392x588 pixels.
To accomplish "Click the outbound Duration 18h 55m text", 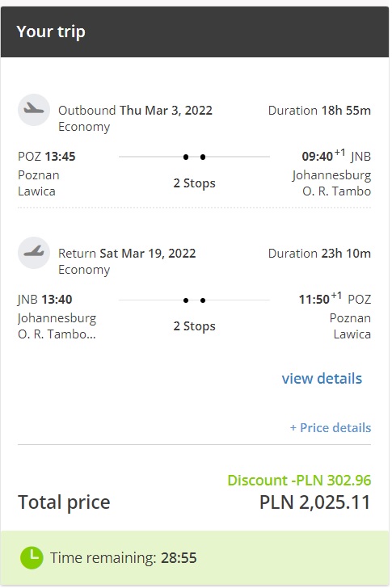I will point(319,111).
